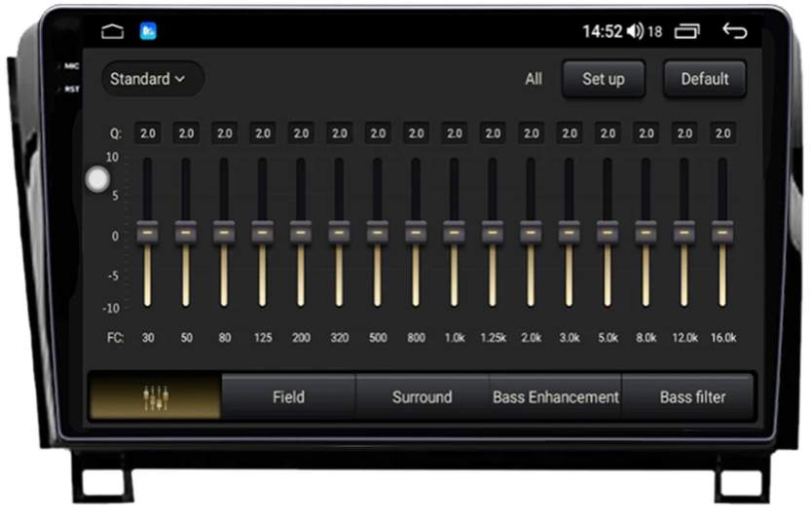Image resolution: width=812 pixels, height=523 pixels.
Task: Click the 16.0k frequency label
Action: (723, 338)
